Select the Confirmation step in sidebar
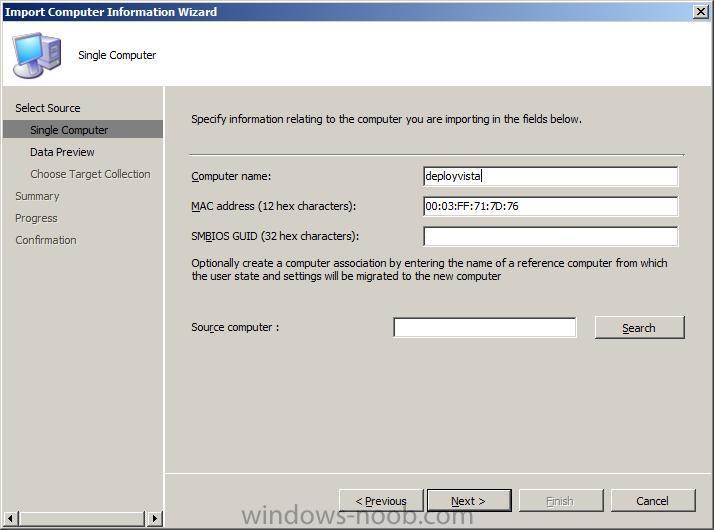This screenshot has height=530, width=714. [46, 240]
